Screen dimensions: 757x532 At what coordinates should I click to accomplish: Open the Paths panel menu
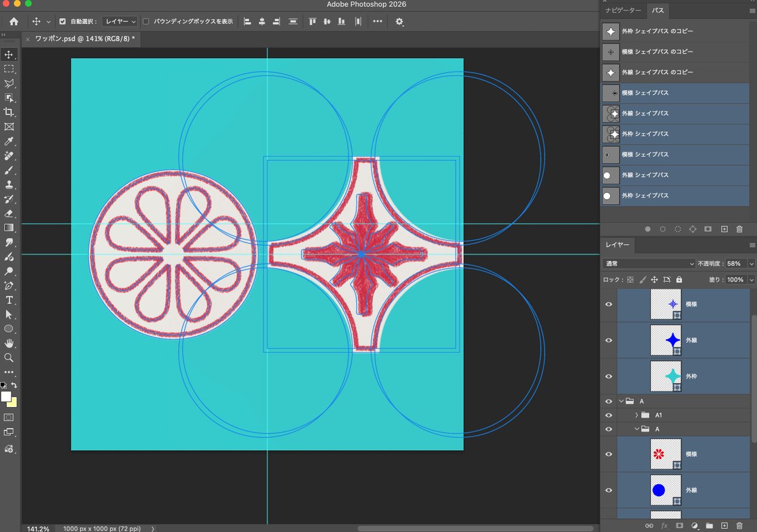pyautogui.click(x=752, y=10)
